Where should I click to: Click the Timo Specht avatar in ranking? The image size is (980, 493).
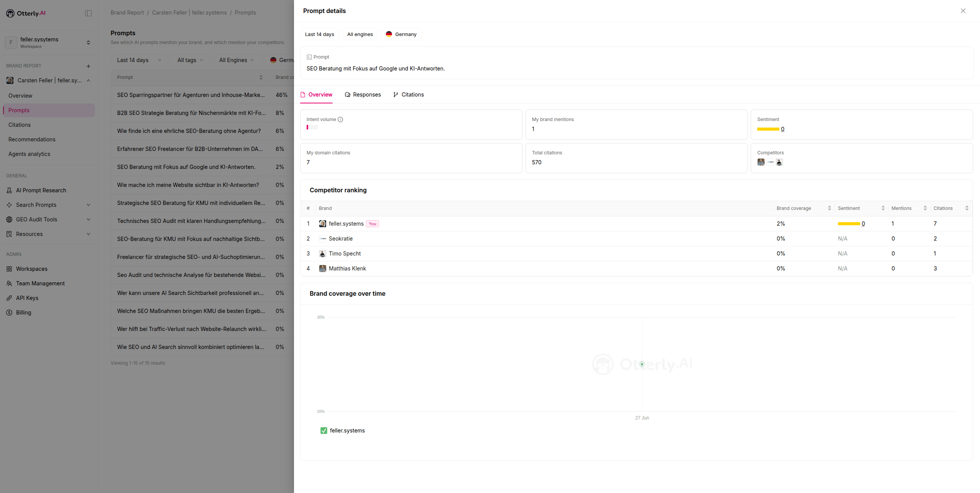(x=323, y=254)
